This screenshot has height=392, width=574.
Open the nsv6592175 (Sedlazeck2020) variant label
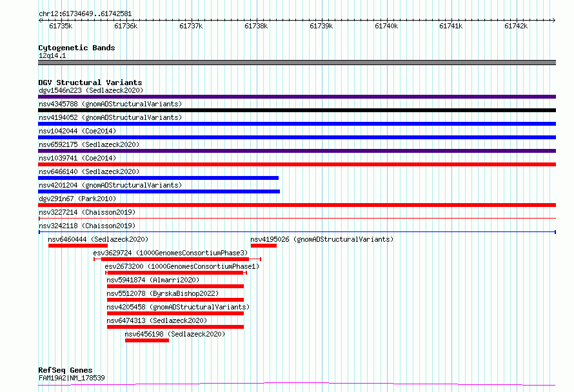coord(89,144)
